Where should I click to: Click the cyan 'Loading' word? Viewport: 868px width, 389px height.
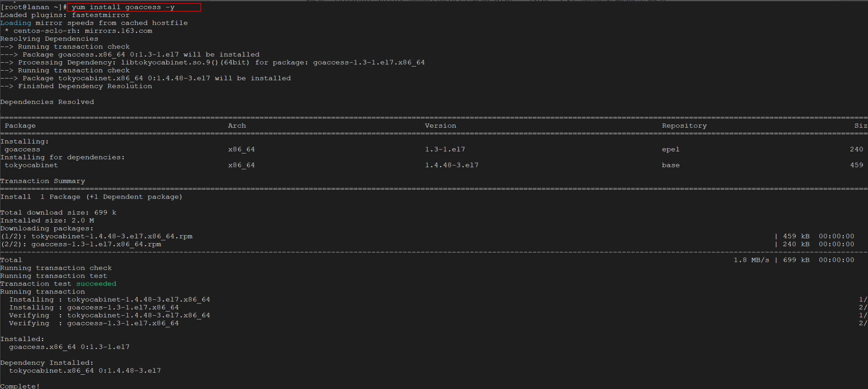(16, 23)
